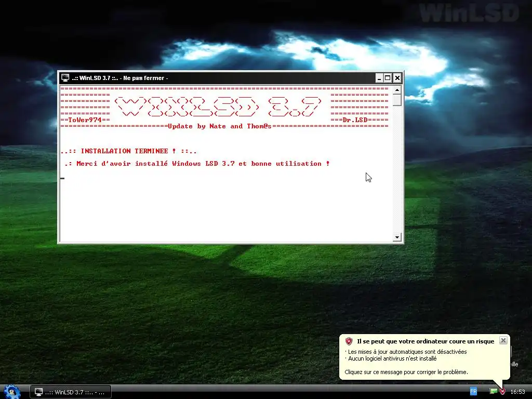Click the console scrollbar down arrow
The image size is (532, 399).
click(x=397, y=237)
